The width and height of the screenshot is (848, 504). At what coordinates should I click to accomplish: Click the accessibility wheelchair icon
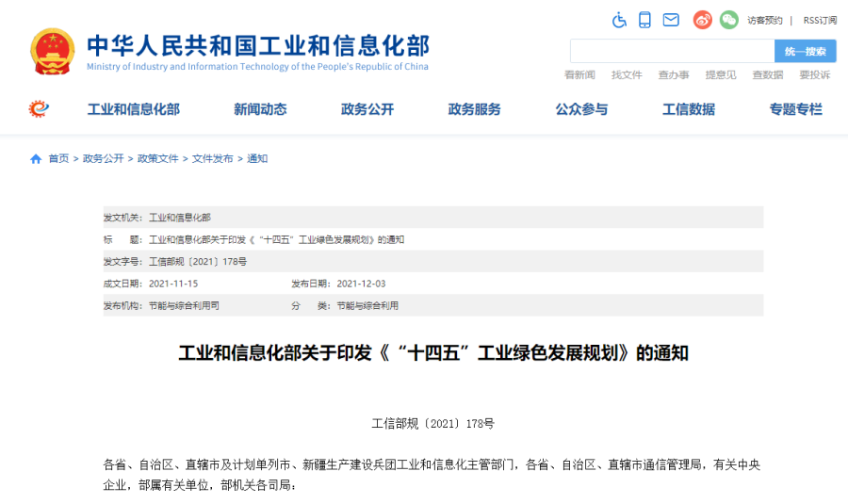click(x=619, y=20)
